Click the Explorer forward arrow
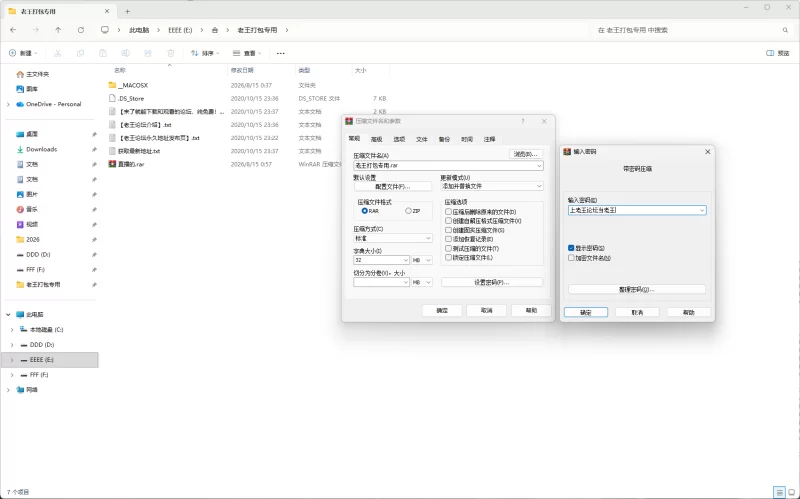 point(36,30)
